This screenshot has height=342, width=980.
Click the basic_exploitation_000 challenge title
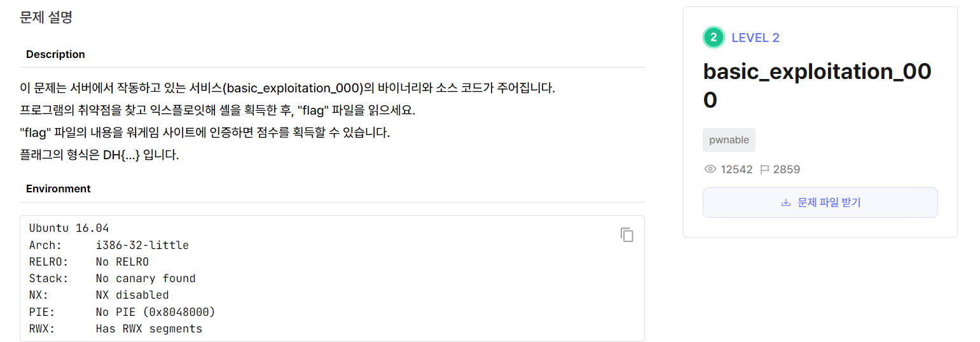(817, 85)
